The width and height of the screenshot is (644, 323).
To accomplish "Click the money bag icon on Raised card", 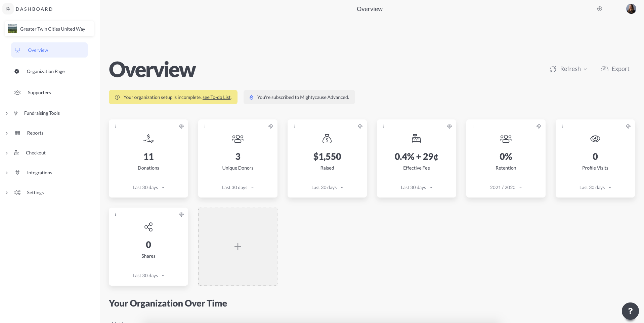I will pos(327,138).
